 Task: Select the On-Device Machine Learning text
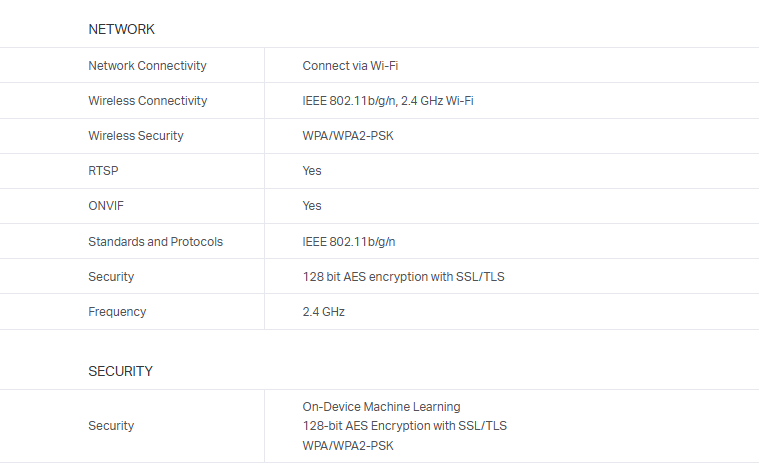click(381, 407)
